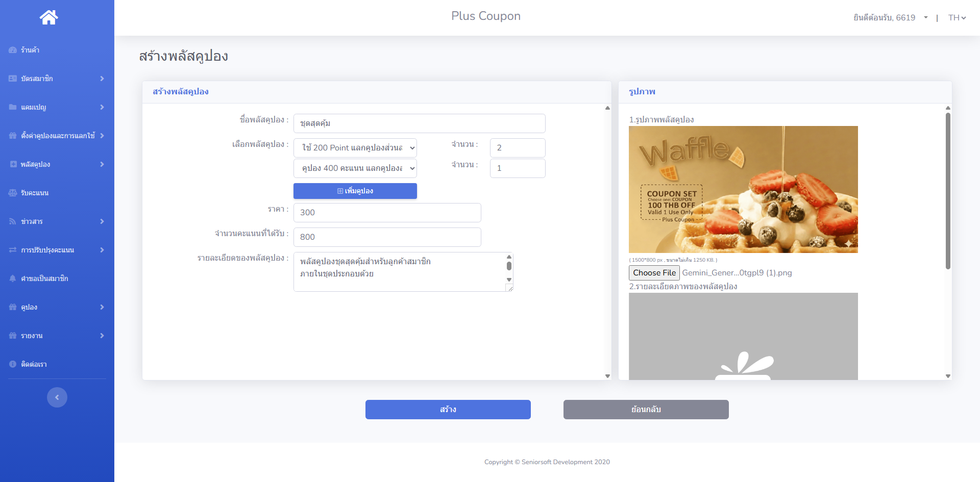Click the image panel vertical scrollbar thumb
Image resolution: width=980 pixels, height=482 pixels.
948,191
